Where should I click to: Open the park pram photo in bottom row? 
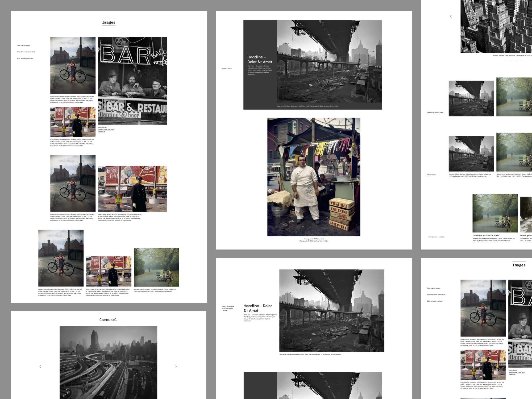click(156, 267)
